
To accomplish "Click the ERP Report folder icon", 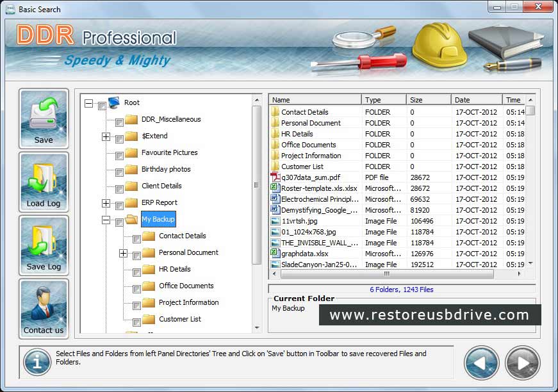I will (131, 202).
